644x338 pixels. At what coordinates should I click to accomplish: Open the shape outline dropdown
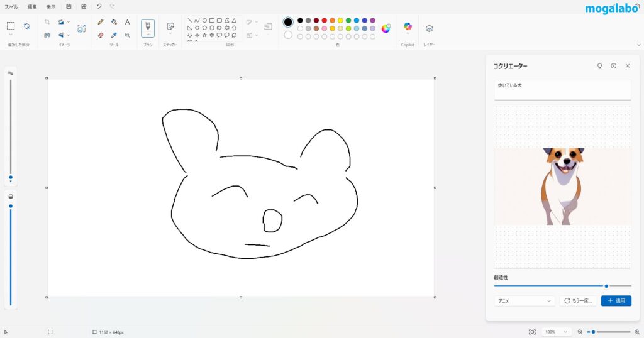pos(257,22)
